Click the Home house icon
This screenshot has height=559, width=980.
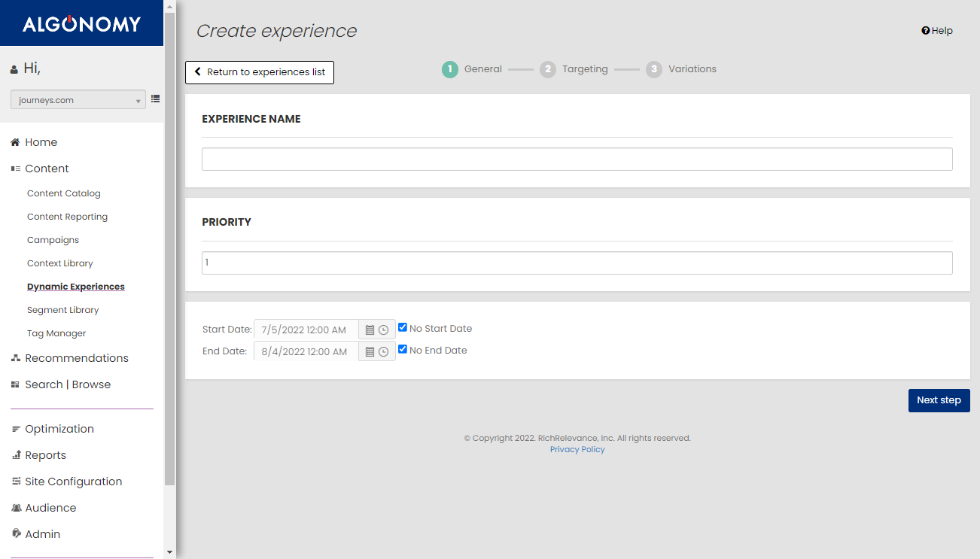[15, 142]
